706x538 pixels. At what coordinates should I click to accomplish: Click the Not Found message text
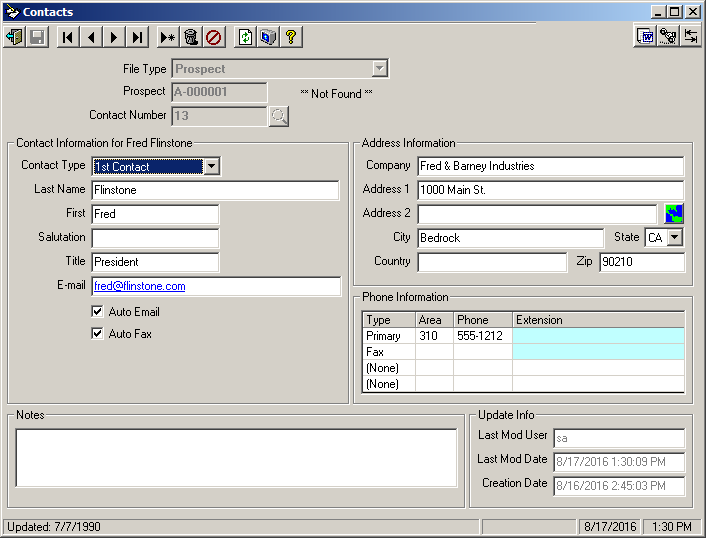pos(336,94)
